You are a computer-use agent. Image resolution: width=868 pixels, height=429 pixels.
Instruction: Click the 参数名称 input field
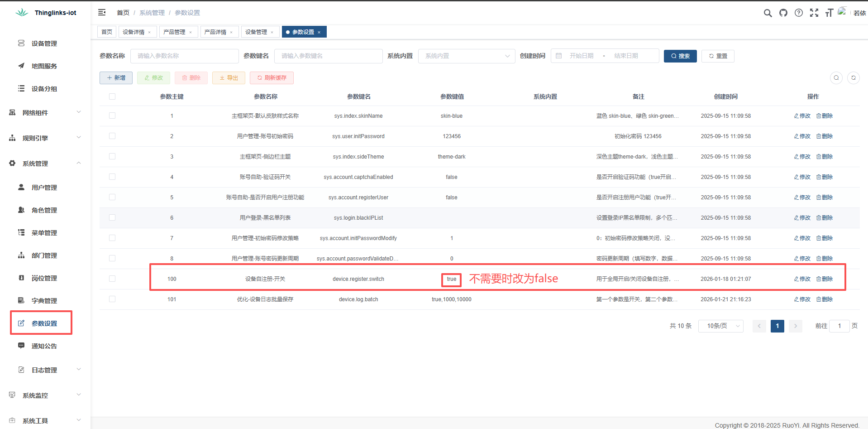[x=184, y=56]
